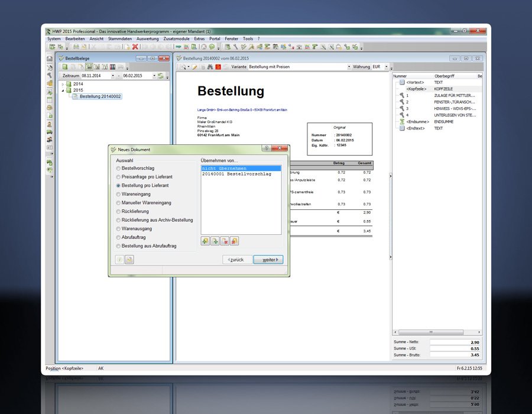Open the System menu
This screenshot has height=414, width=532.
click(54, 38)
